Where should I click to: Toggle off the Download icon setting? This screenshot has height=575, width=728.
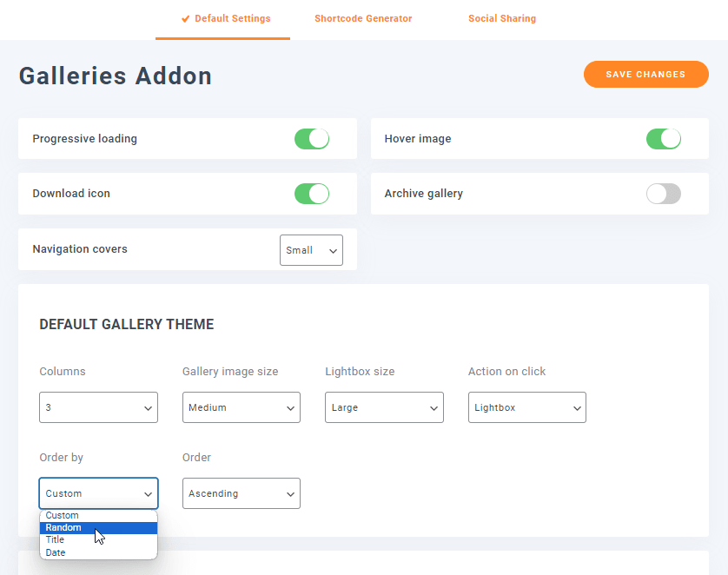pos(312,194)
